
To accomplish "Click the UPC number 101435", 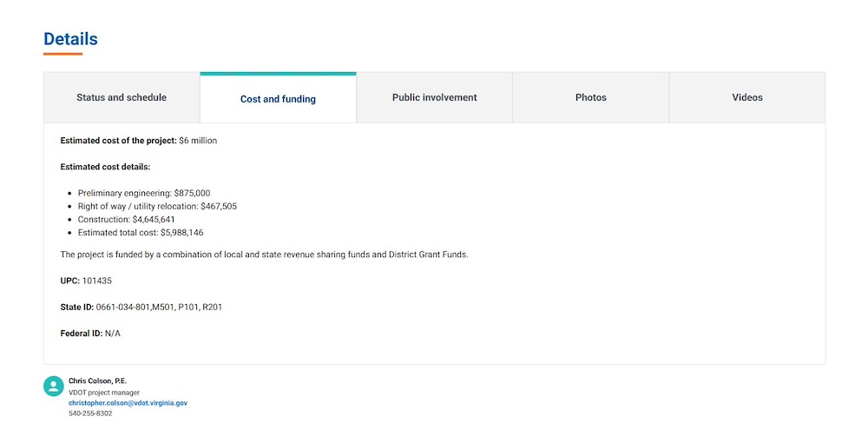I will 96,281.
